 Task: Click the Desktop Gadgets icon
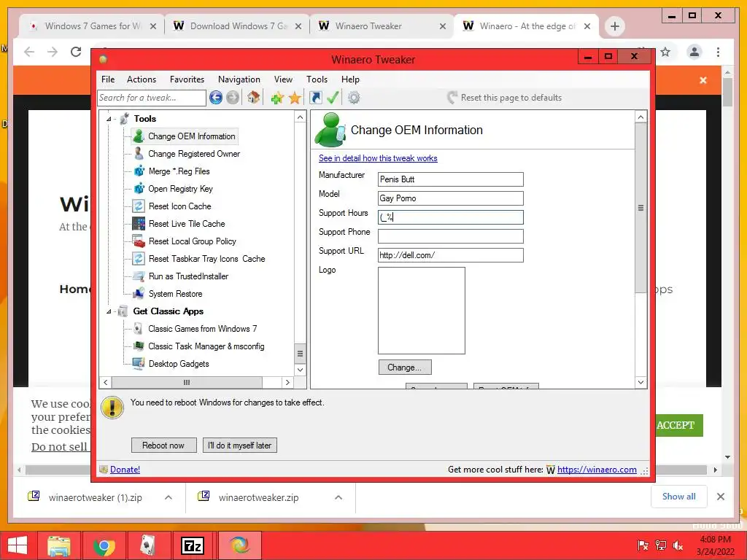point(139,364)
